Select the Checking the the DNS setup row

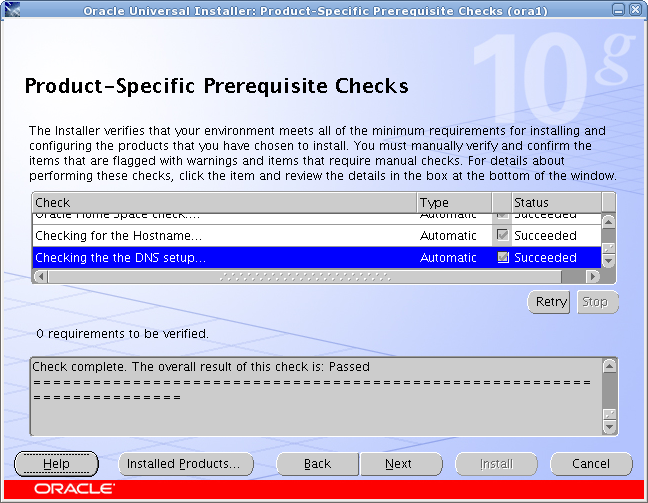[x=317, y=257]
